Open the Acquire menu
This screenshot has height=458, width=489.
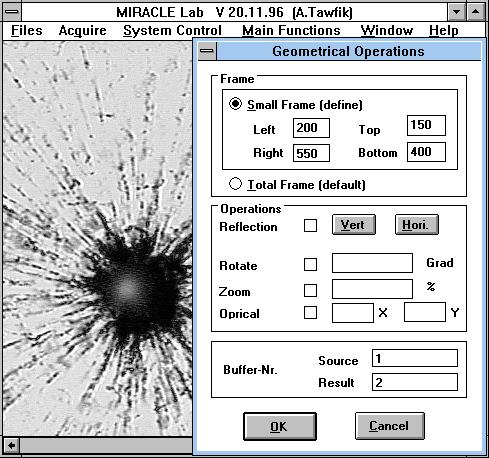pos(82,30)
